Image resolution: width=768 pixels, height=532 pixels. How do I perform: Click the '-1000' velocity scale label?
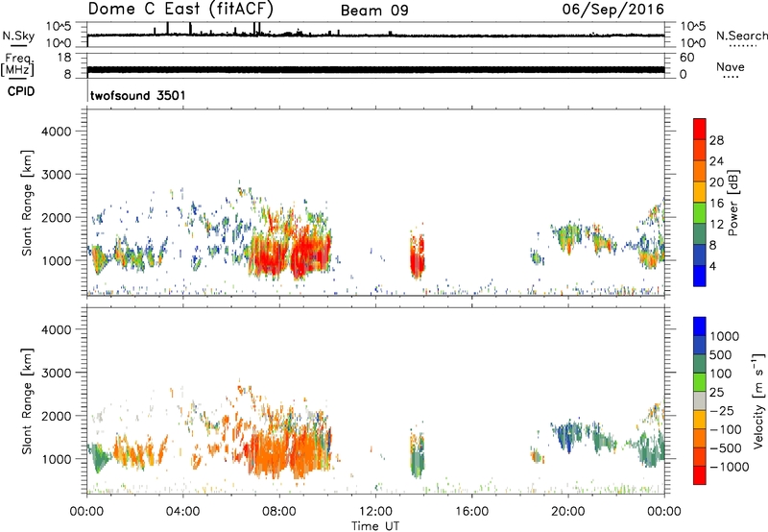pyautogui.click(x=729, y=467)
